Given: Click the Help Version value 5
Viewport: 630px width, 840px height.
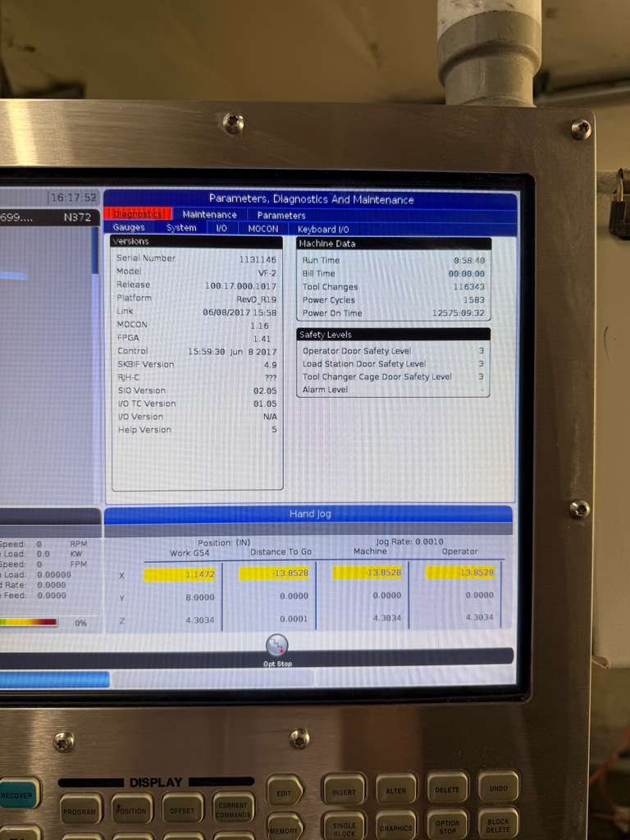Looking at the screenshot, I should point(274,430).
